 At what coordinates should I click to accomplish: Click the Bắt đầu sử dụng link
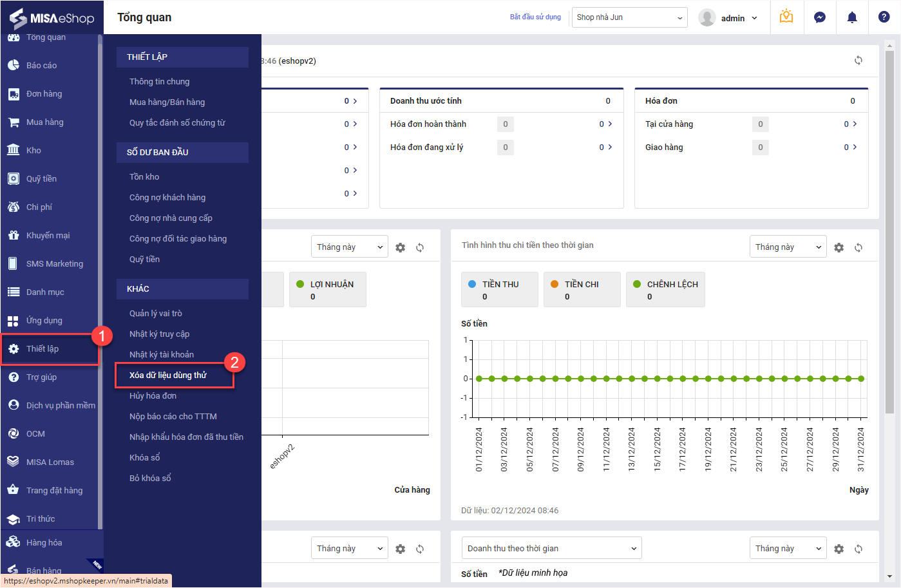point(535,17)
